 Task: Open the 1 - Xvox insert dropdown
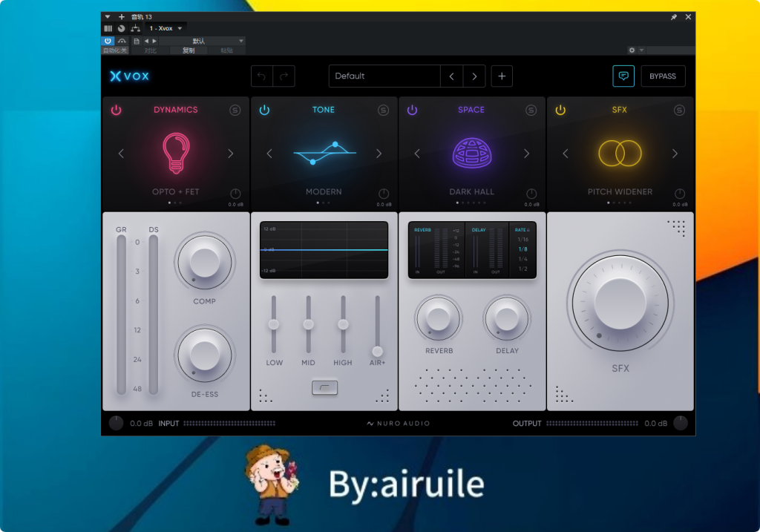(x=166, y=29)
